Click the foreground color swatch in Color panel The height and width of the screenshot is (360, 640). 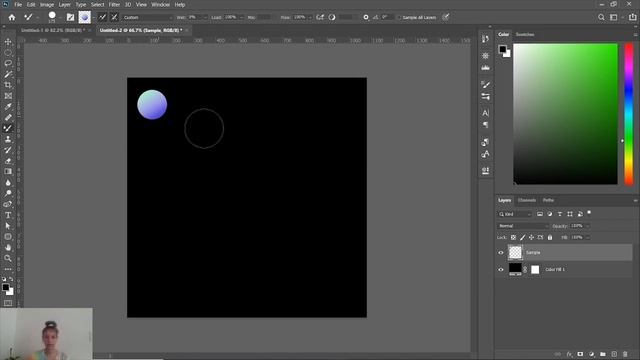pos(502,49)
